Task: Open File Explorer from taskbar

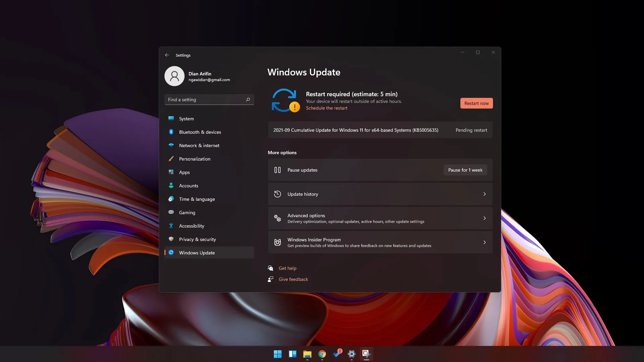Action: click(x=307, y=354)
